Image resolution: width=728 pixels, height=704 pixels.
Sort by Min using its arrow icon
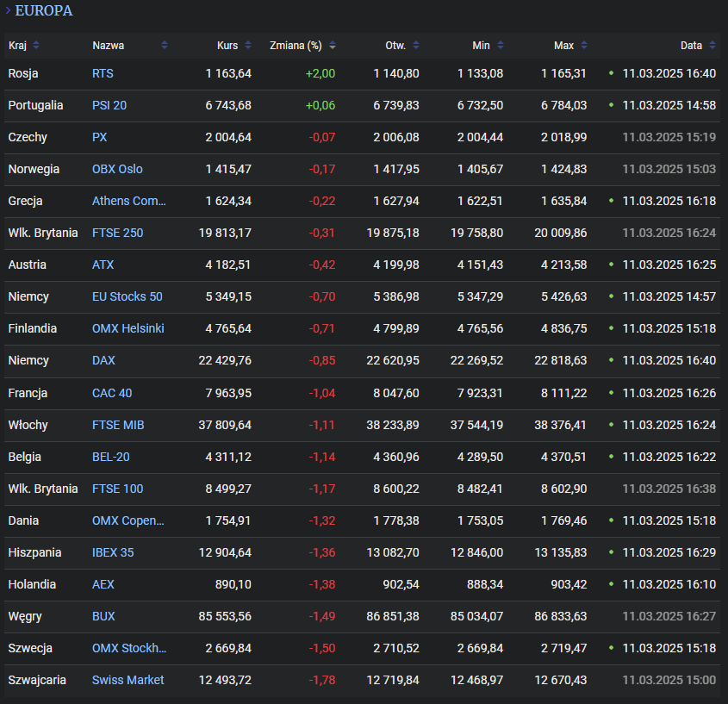click(x=500, y=46)
